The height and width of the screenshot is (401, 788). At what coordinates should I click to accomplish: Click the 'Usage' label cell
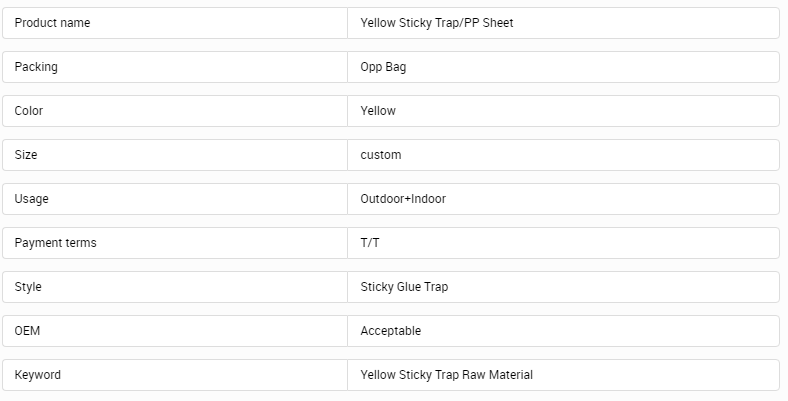tap(32, 199)
